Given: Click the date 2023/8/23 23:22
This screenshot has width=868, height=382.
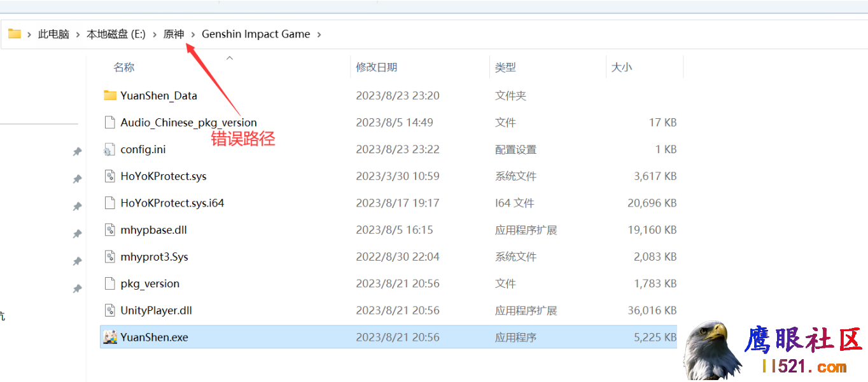Looking at the screenshot, I should click(398, 149).
